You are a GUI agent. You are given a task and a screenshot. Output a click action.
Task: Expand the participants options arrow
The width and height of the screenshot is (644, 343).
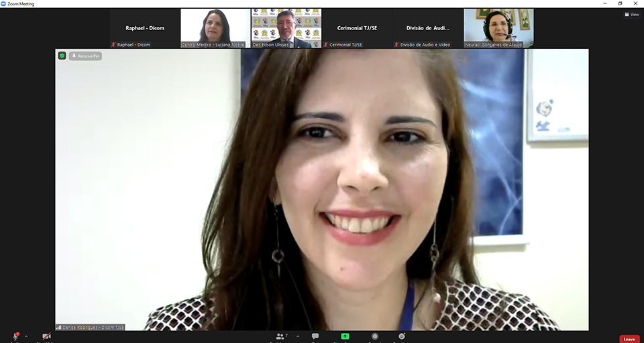[298, 336]
